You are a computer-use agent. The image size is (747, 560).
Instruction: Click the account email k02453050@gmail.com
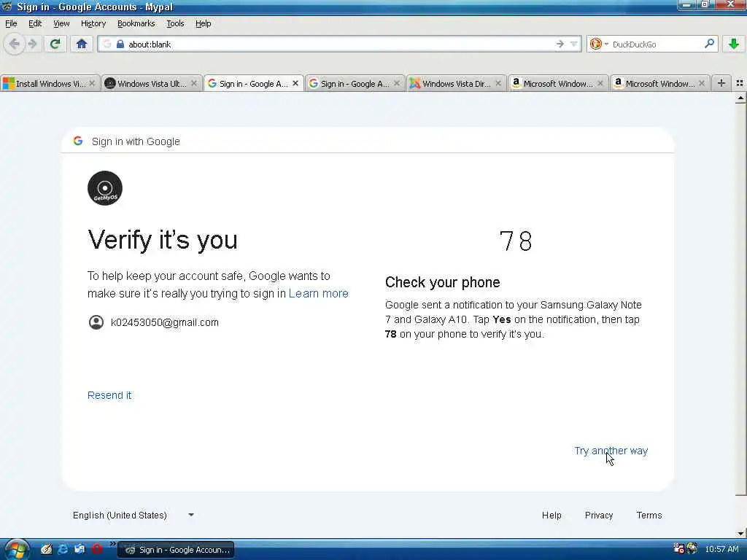(164, 322)
